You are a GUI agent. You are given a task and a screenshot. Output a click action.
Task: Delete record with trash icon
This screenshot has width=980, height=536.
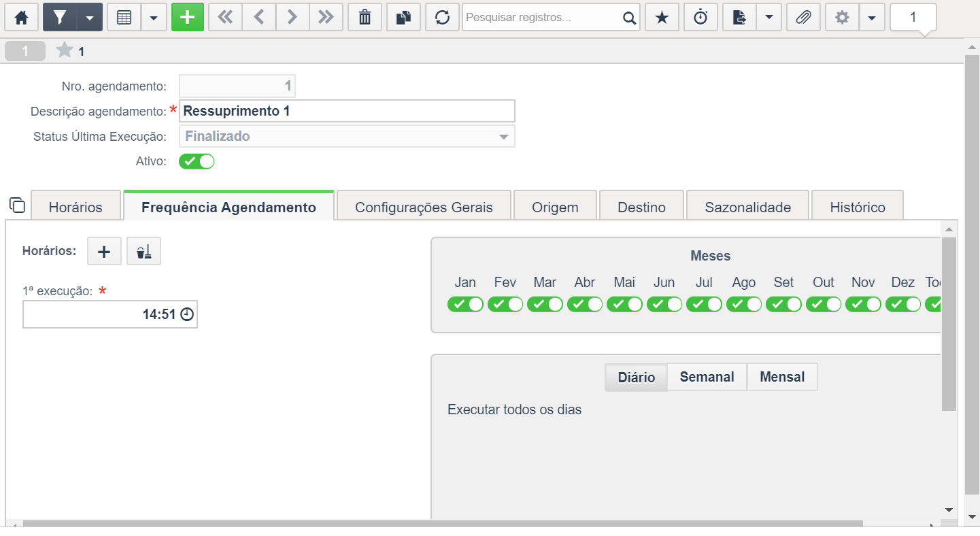365,18
